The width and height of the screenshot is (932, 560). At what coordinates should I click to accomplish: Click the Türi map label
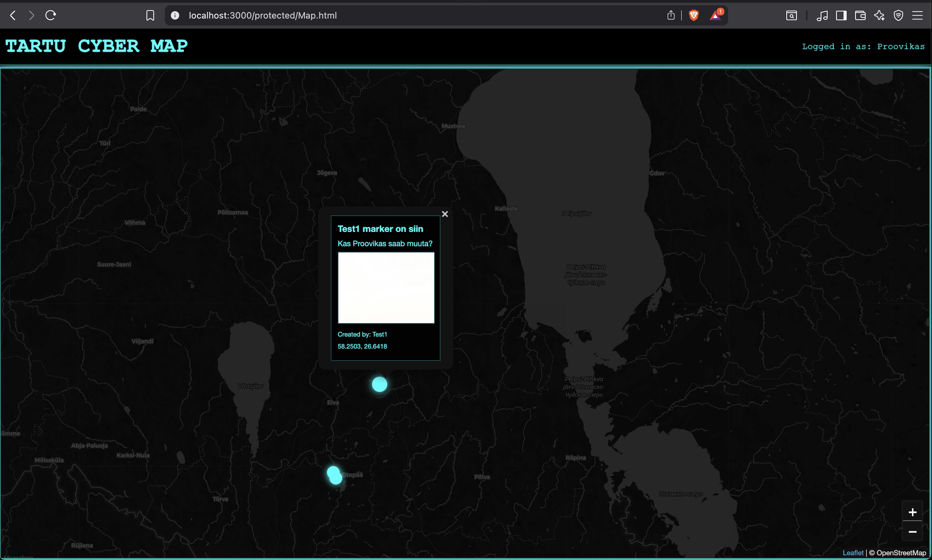click(x=105, y=143)
